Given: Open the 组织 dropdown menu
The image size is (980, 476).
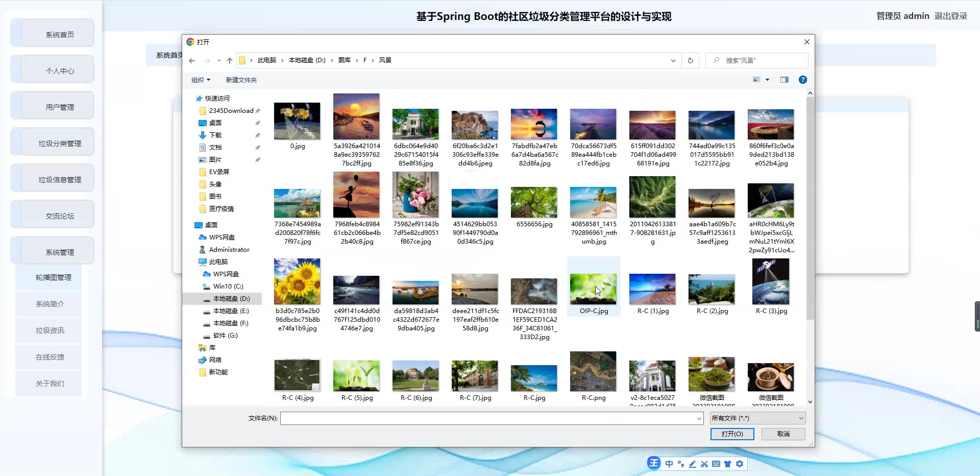Looking at the screenshot, I should point(201,80).
